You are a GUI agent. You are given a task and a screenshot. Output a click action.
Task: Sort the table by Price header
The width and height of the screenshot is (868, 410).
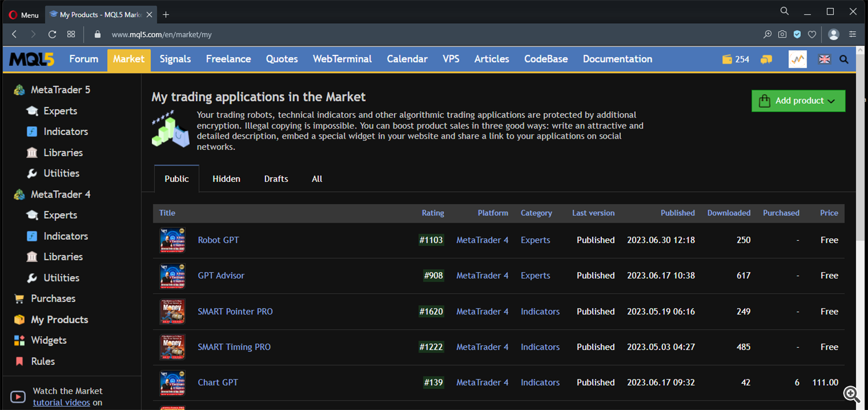[829, 213]
